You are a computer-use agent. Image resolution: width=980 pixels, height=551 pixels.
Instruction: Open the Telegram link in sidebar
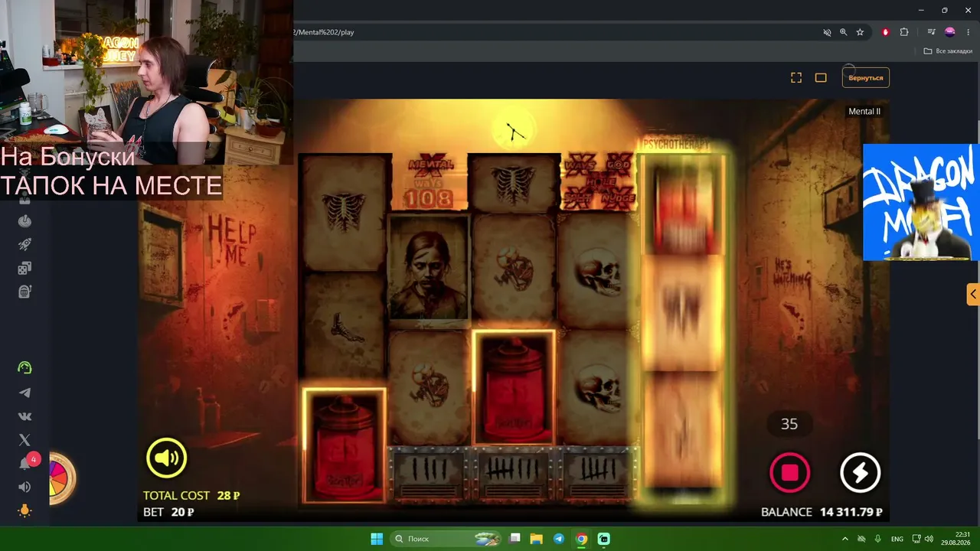click(x=24, y=393)
